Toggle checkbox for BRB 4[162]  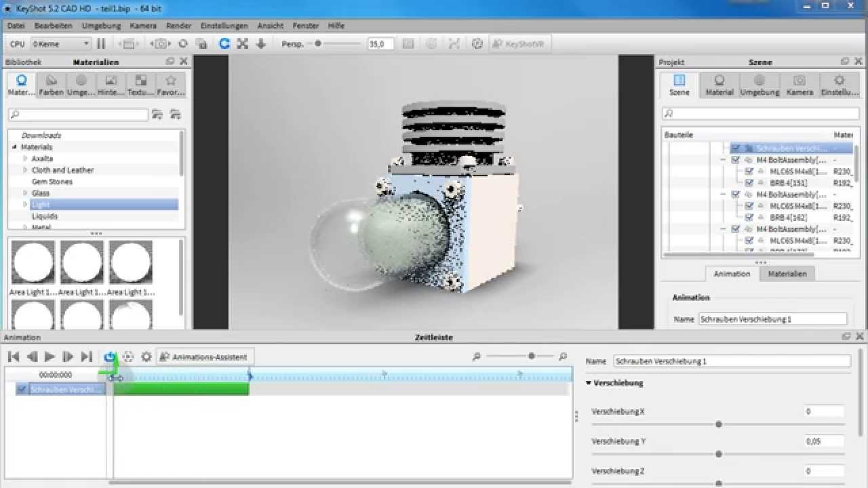(749, 218)
